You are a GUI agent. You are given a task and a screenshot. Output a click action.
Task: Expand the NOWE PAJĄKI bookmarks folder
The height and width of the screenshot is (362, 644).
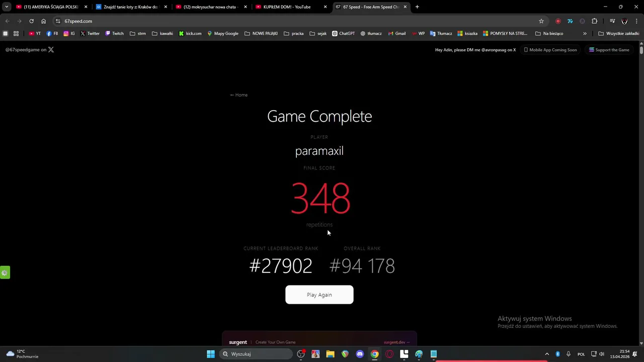click(x=261, y=34)
